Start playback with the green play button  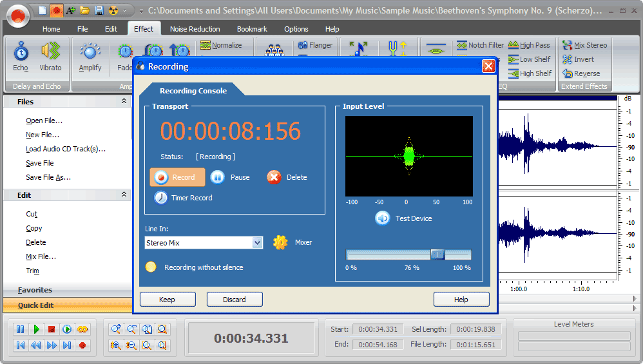[x=36, y=329]
